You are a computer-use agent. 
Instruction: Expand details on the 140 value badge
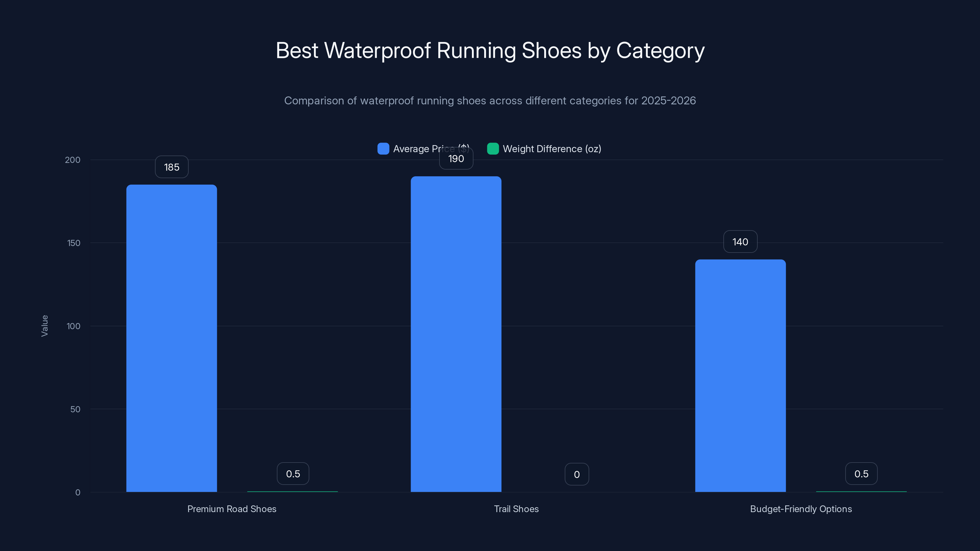pyautogui.click(x=740, y=242)
